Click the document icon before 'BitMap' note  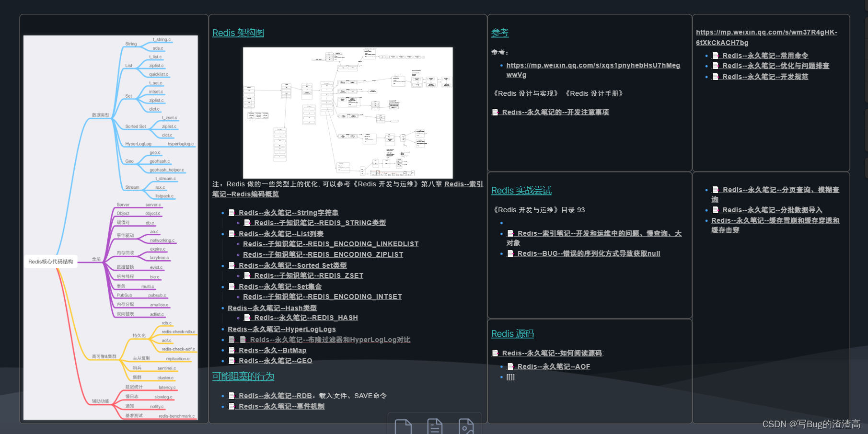coord(232,350)
